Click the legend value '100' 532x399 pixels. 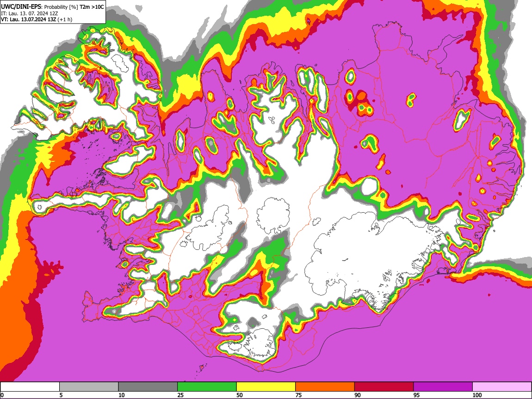click(477, 395)
